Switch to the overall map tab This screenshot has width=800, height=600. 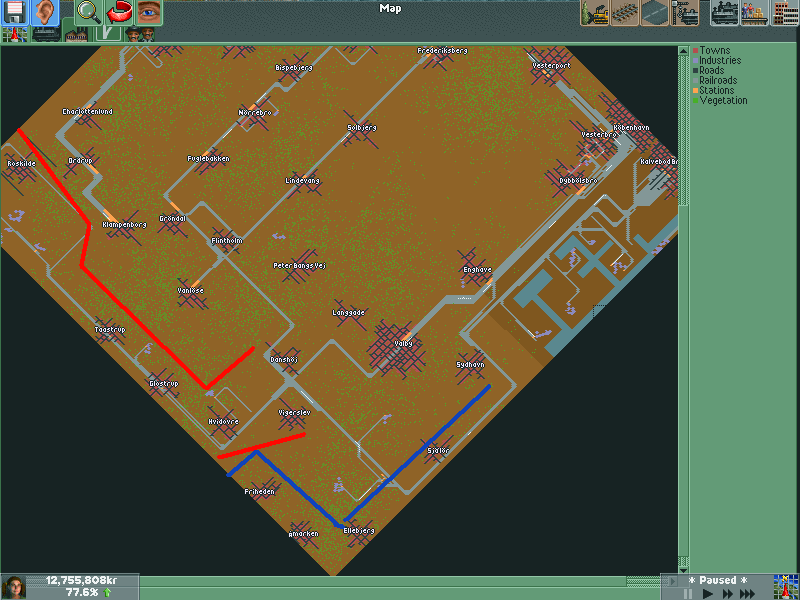(15, 34)
